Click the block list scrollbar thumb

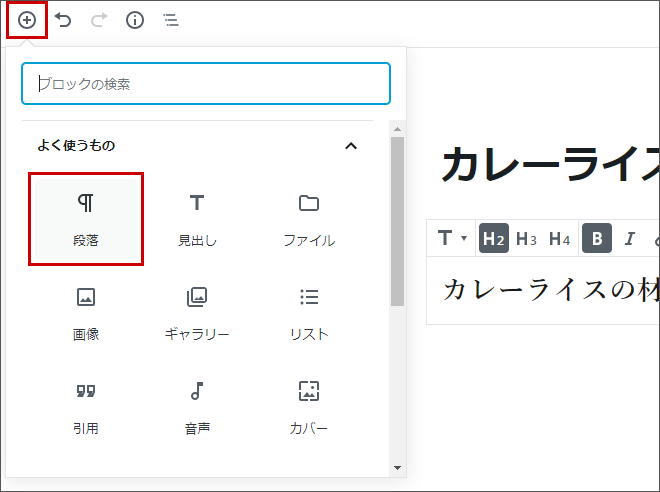tap(397, 221)
